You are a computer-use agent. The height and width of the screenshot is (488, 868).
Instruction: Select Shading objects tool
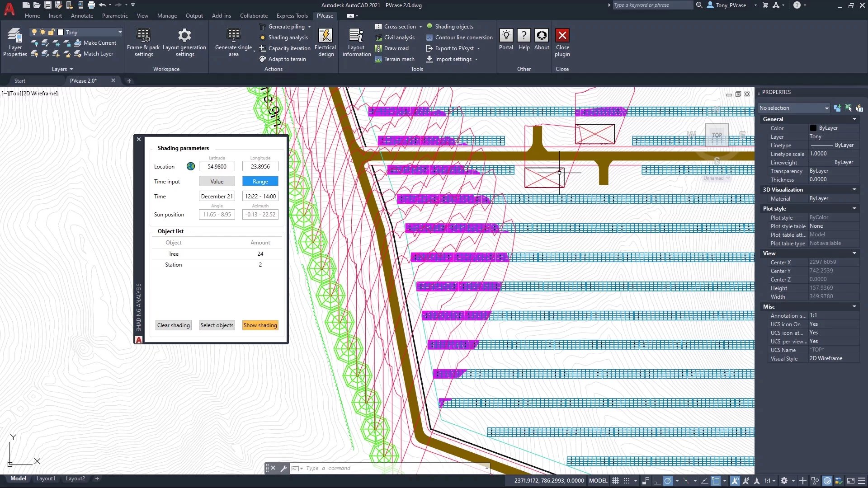[x=450, y=27]
